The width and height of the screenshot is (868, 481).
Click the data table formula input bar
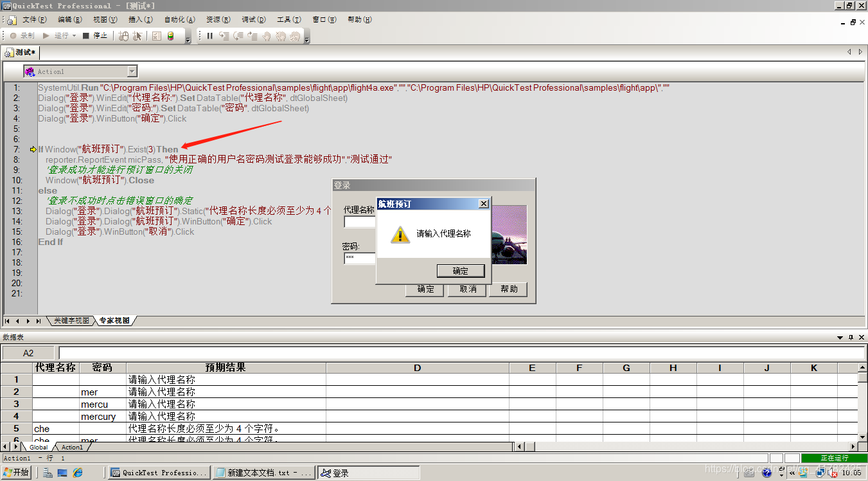click(x=461, y=353)
